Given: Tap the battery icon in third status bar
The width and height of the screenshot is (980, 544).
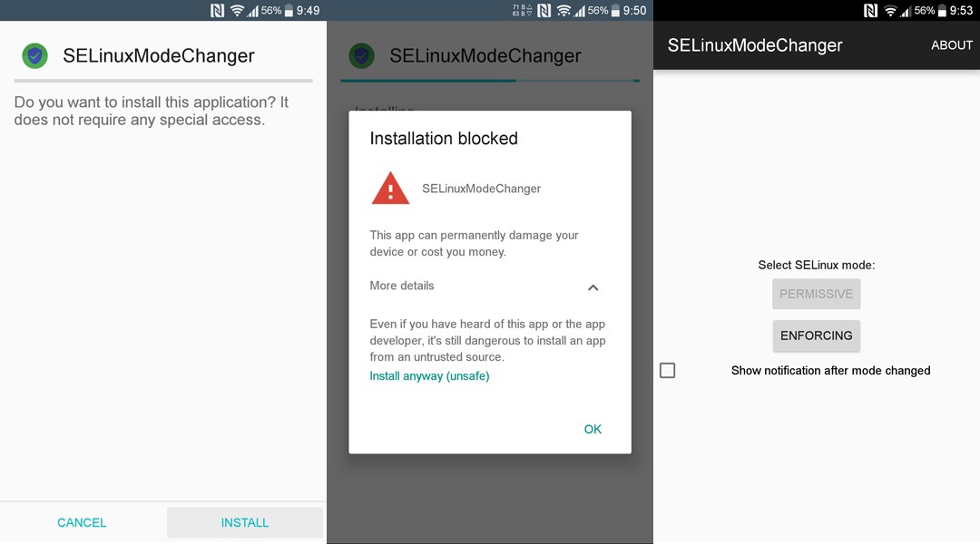Looking at the screenshot, I should [942, 10].
